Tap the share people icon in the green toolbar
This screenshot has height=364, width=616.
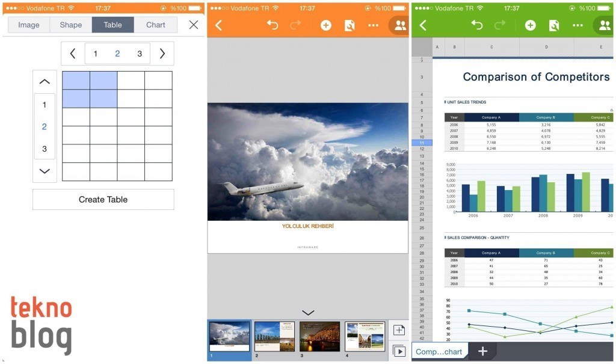point(604,25)
